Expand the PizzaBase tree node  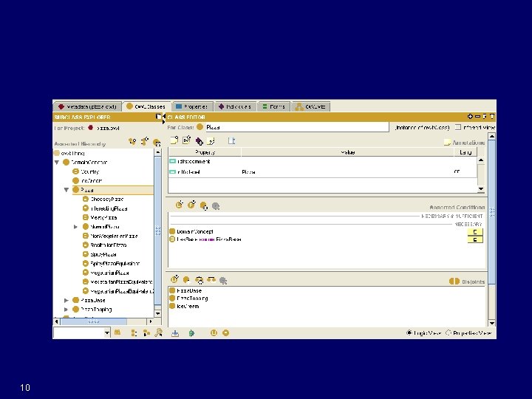pyautogui.click(x=66, y=300)
